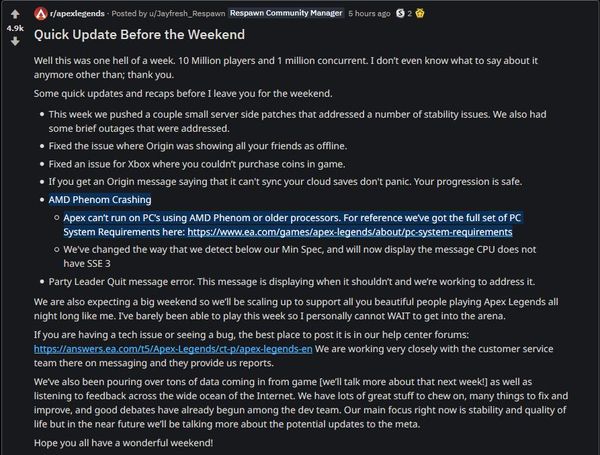This screenshot has width=600, height=455.
Task: Open u/Jayfresh_Respawn's user profile
Action: [x=187, y=13]
